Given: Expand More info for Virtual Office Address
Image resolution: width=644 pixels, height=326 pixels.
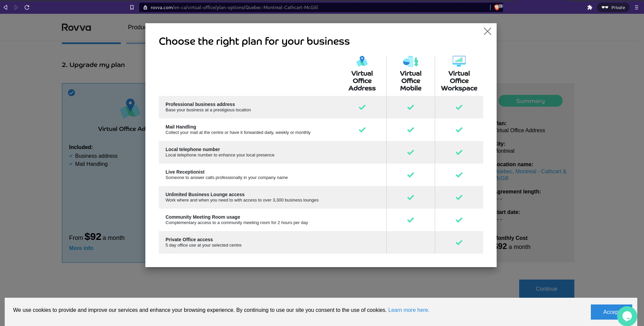Looking at the screenshot, I should pyautogui.click(x=81, y=248).
